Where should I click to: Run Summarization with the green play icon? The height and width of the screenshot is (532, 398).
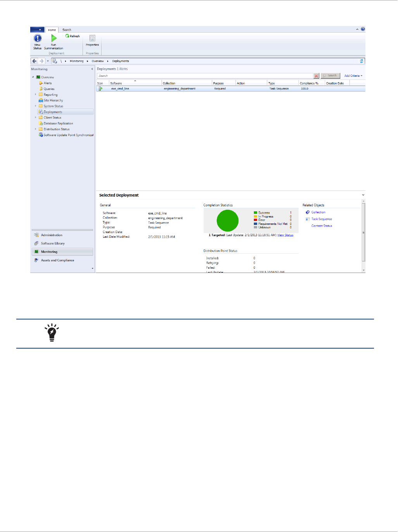tap(54, 38)
